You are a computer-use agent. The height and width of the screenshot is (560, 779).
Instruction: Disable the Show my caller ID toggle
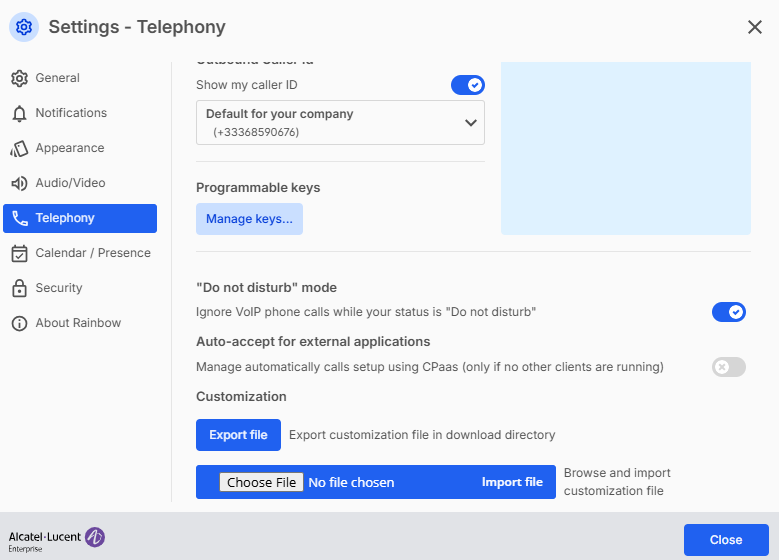(467, 85)
